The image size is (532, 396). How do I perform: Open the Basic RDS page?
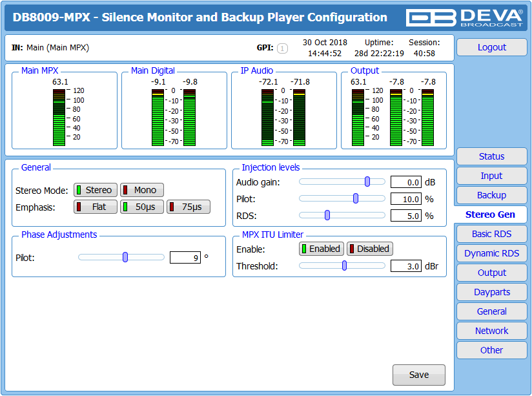click(x=491, y=234)
